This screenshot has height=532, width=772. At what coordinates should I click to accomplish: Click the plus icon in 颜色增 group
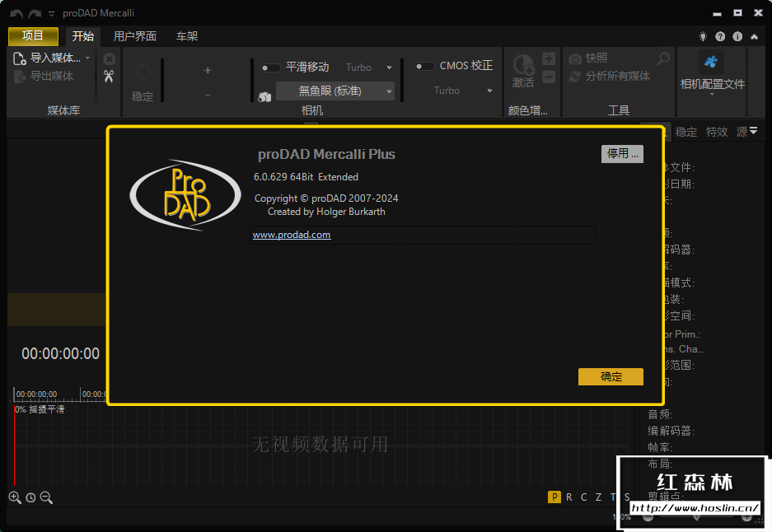point(549,59)
